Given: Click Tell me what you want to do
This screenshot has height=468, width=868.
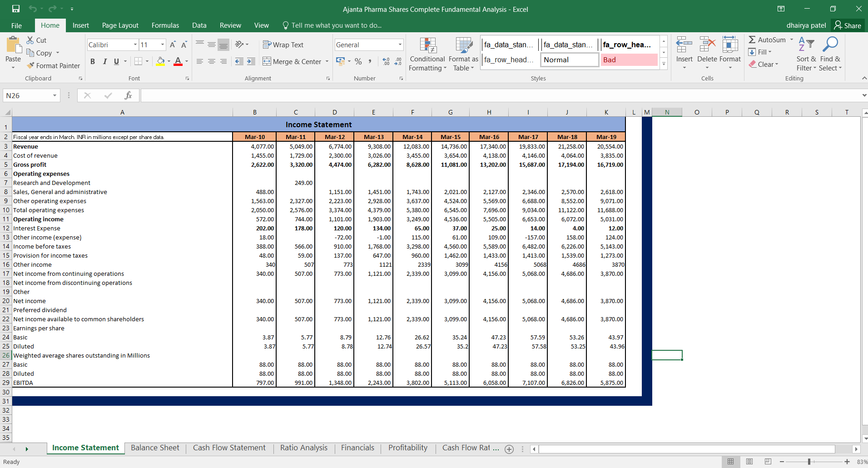Looking at the screenshot, I should point(332,25).
